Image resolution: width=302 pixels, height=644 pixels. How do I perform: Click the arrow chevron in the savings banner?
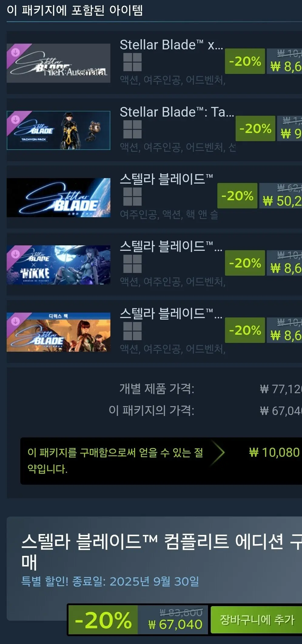click(218, 453)
